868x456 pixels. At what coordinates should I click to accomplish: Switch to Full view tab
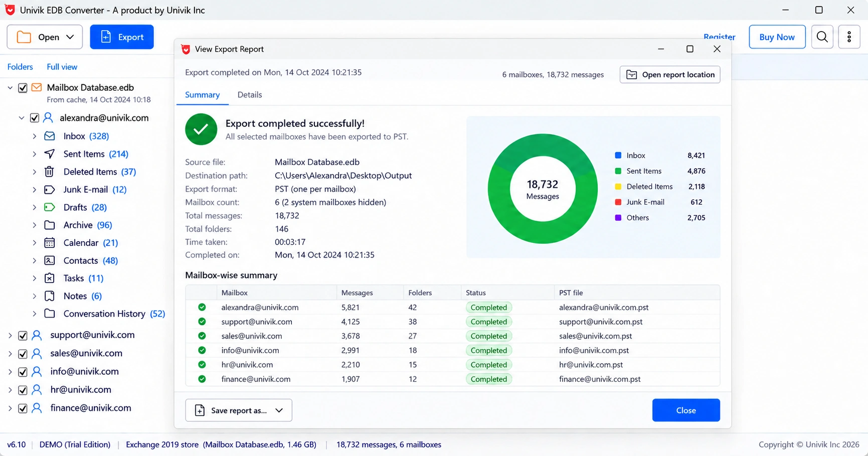(62, 67)
